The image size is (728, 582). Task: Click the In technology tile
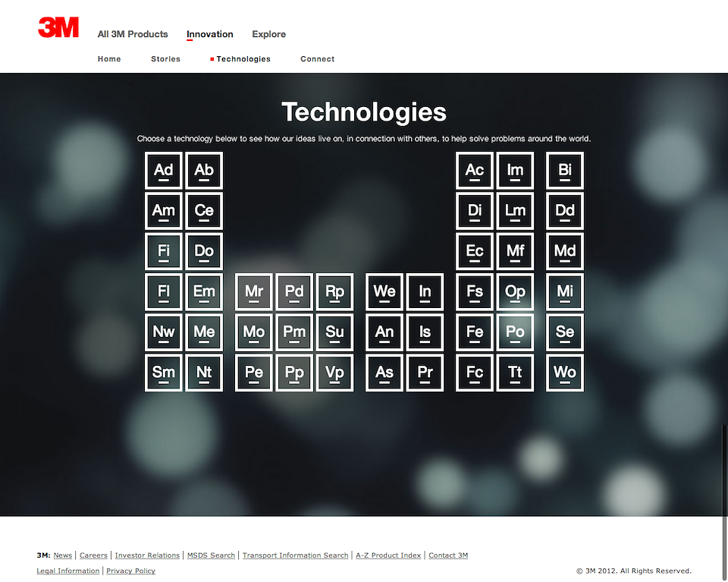coord(425,291)
